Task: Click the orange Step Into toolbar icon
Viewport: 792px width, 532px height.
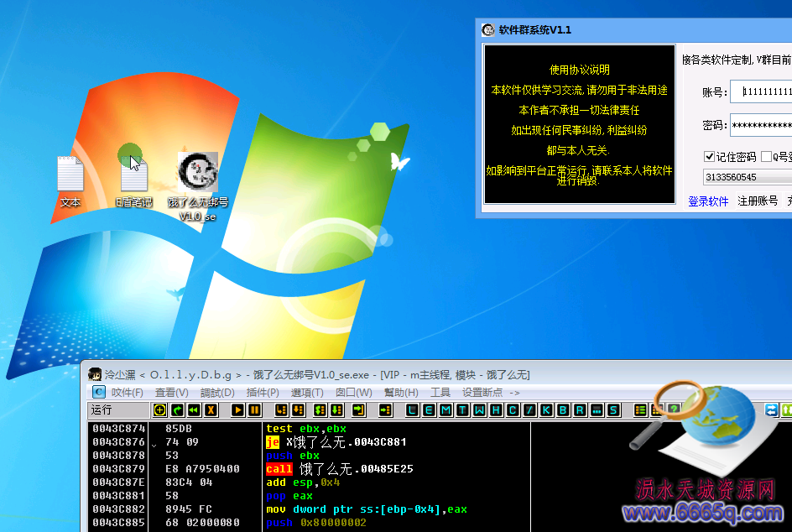Action: 281,409
